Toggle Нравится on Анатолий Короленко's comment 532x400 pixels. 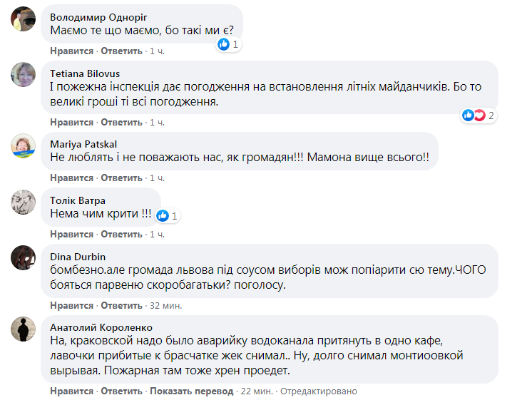(x=71, y=391)
